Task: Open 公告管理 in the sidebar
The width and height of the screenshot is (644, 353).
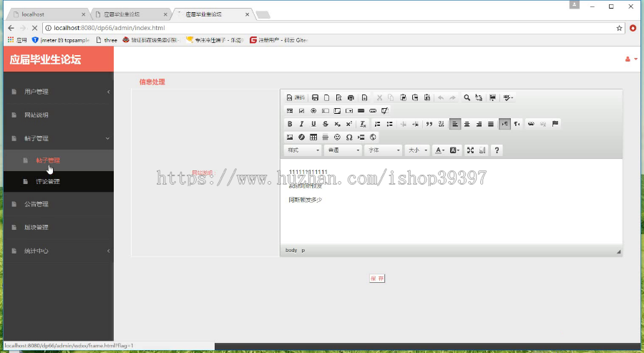Action: 59,204
